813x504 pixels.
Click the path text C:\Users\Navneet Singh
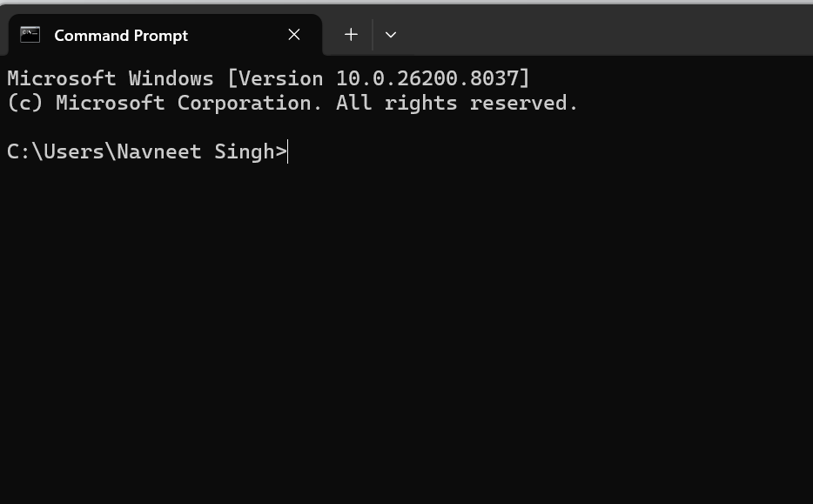139,151
